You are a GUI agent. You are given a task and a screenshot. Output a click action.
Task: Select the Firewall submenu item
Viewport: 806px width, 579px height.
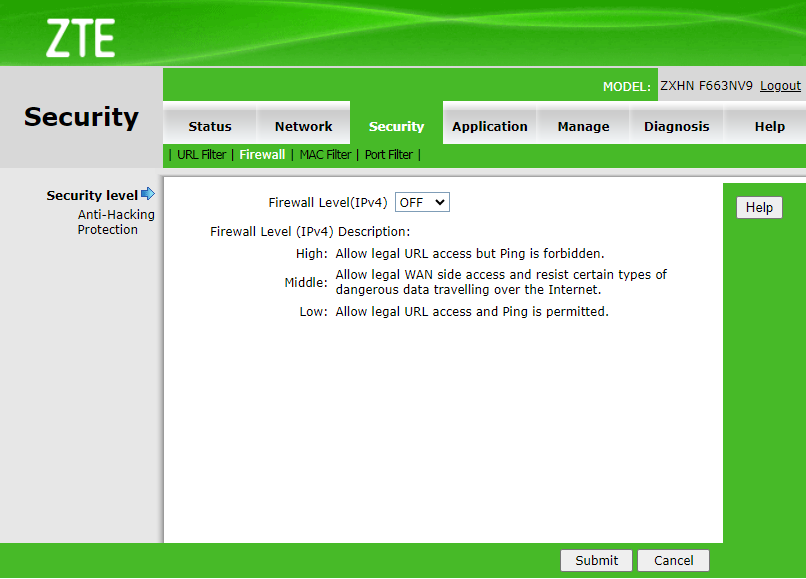pyautogui.click(x=262, y=155)
